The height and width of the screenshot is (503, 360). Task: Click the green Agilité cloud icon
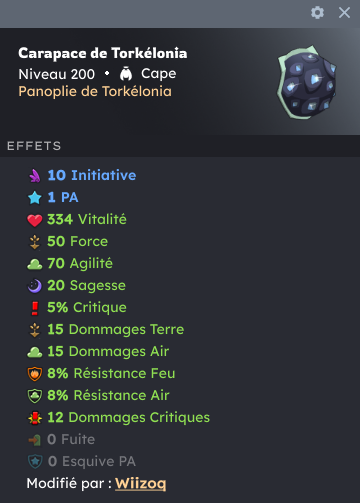click(x=35, y=264)
